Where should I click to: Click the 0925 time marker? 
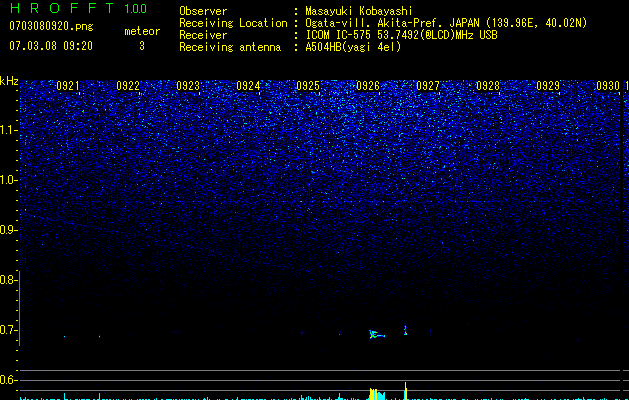[x=308, y=86]
